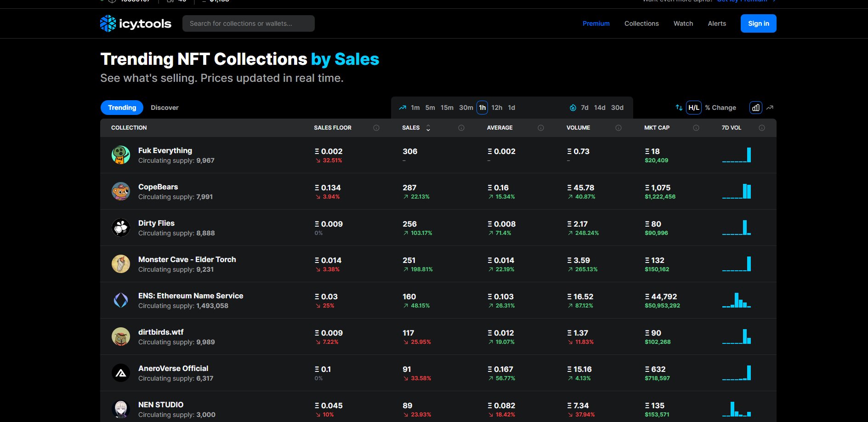The image size is (868, 422).
Task: Open the Average column info icon
Action: click(x=541, y=128)
